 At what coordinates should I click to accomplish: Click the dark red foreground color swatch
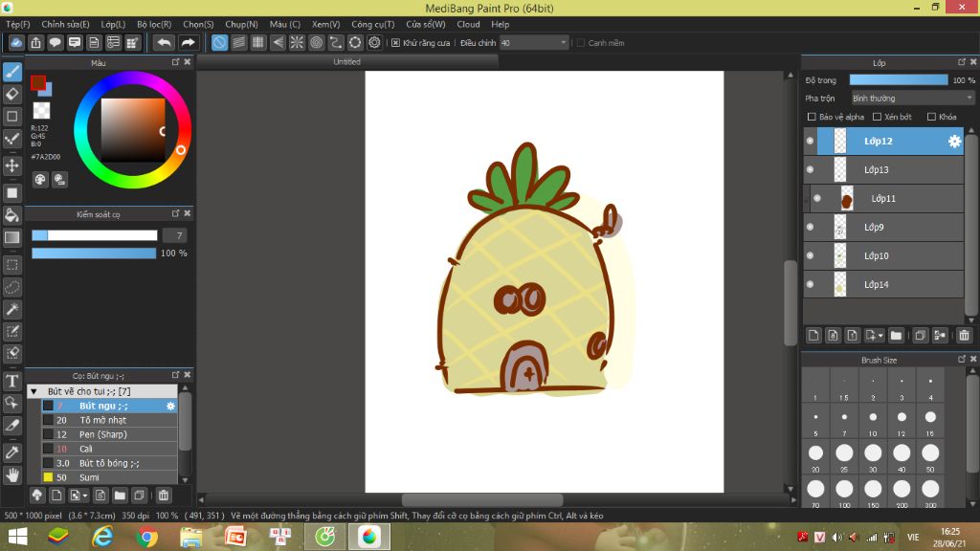click(37, 82)
